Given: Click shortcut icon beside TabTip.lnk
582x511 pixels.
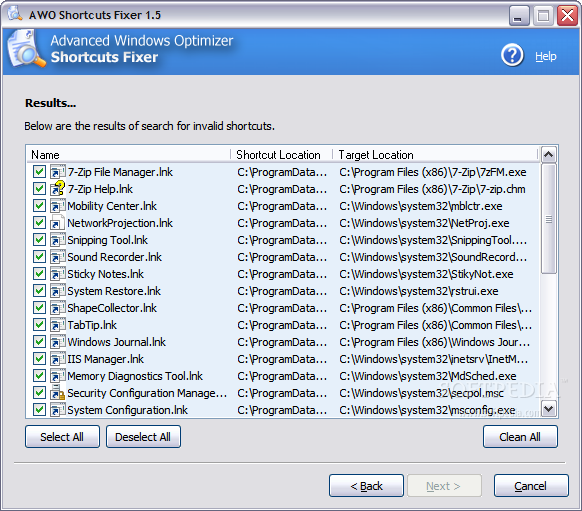Looking at the screenshot, I should point(58,325).
